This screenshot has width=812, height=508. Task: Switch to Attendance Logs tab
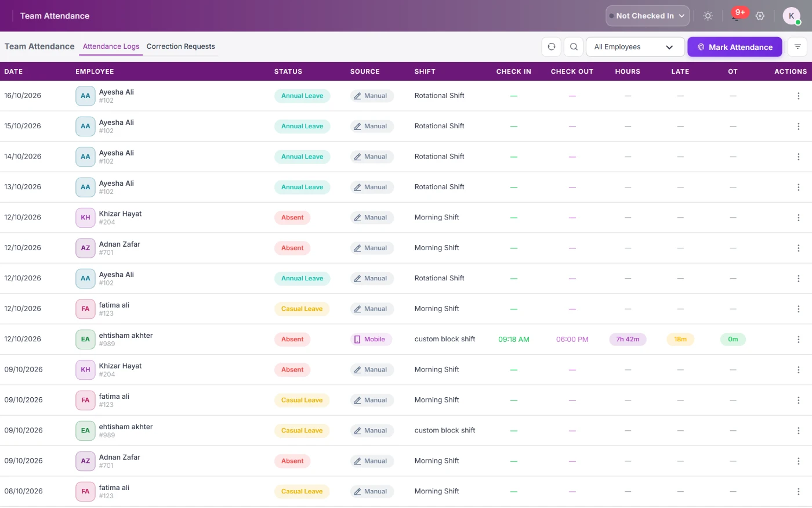pos(111,46)
